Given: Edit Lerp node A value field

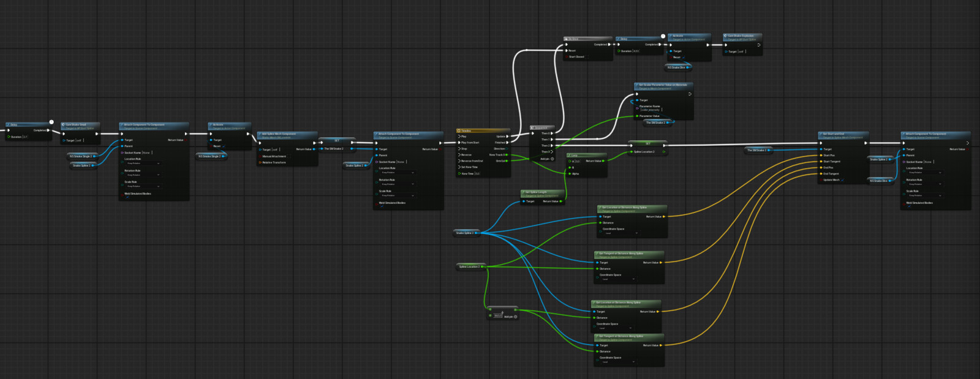Looking at the screenshot, I should point(578,161).
